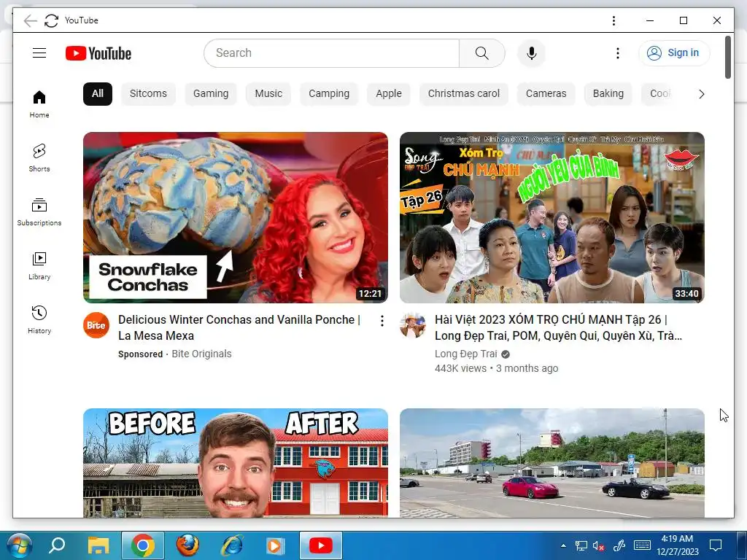Go back using window back arrow
Image resolution: width=747 pixels, height=560 pixels.
click(x=30, y=20)
